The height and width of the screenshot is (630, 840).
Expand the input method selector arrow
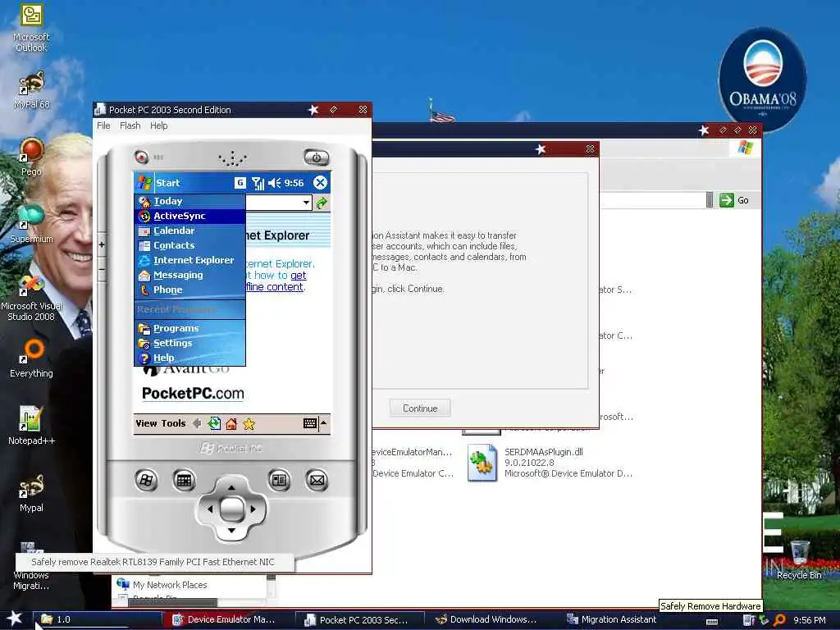click(x=323, y=423)
